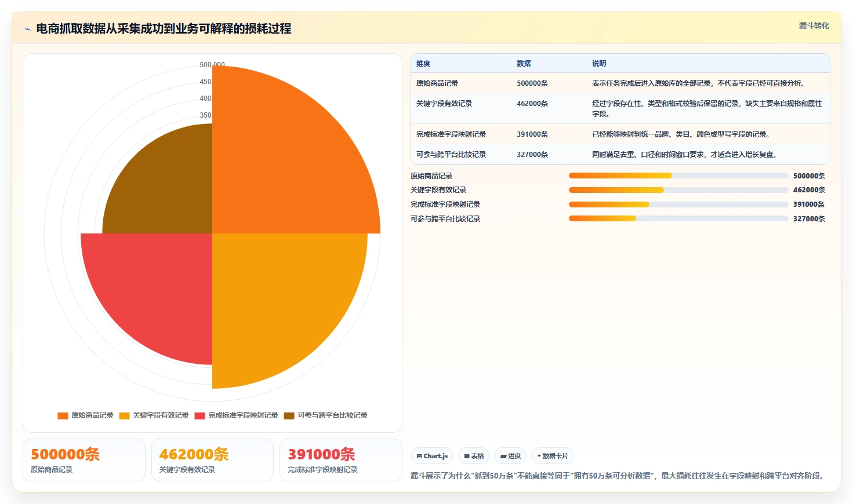
Task: Click the 数据 column header
Action: pos(524,64)
